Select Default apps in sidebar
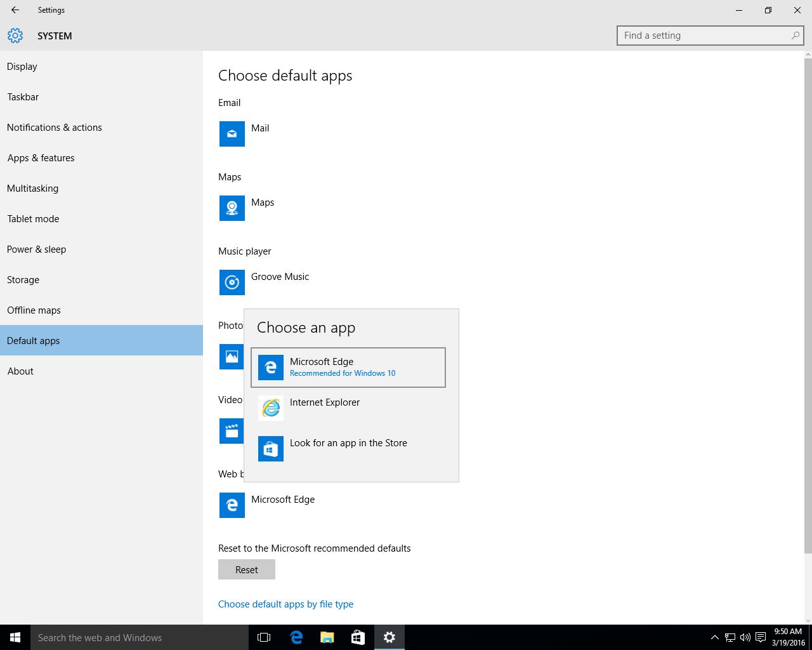This screenshot has height=650, width=812. pyautogui.click(x=101, y=341)
